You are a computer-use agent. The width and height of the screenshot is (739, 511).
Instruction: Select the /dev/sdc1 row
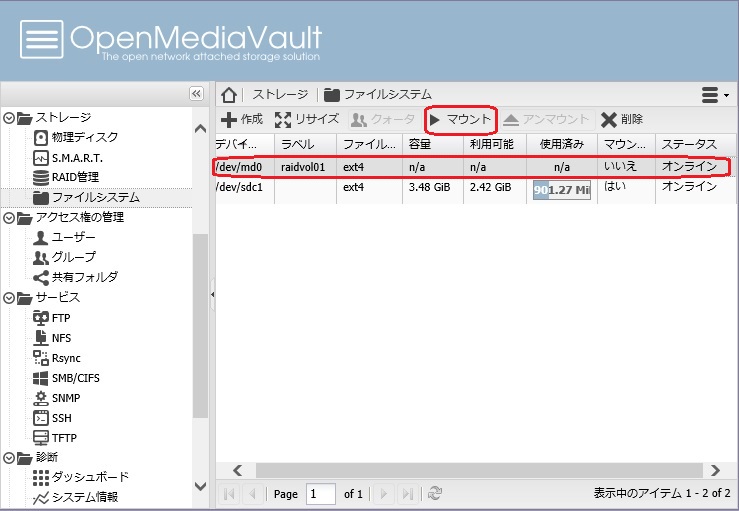(x=475, y=189)
